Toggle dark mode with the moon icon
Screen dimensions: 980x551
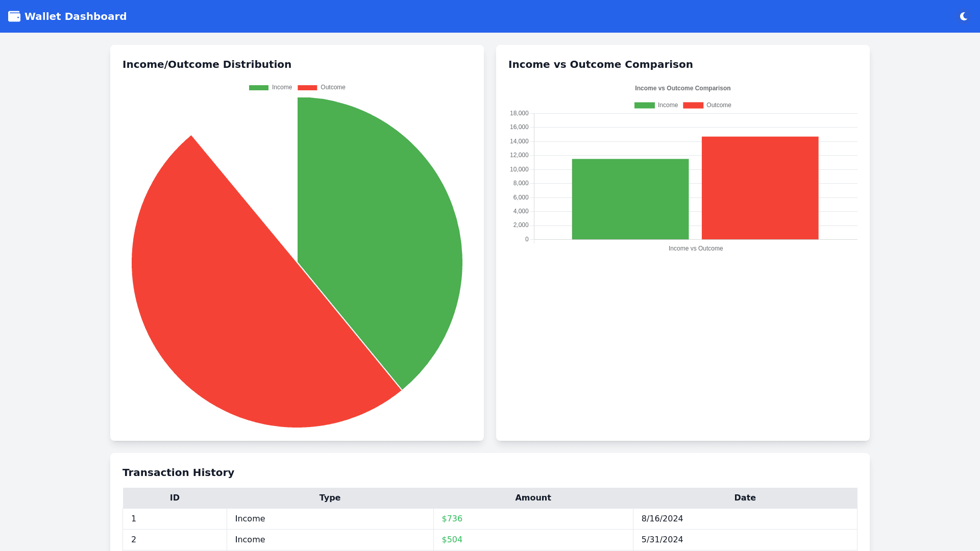(x=963, y=16)
